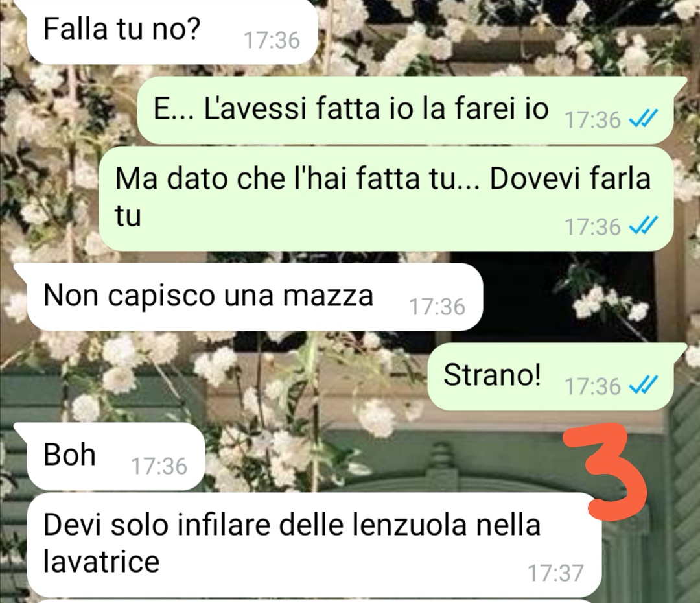Image resolution: width=700 pixels, height=603 pixels.
Task: Select the 'E... L'avessi fatta io la farei io' message
Action: (405, 110)
